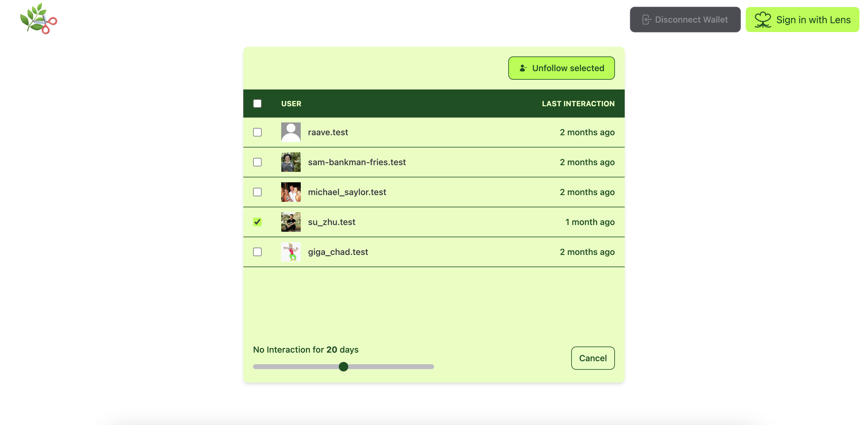Image resolution: width=868 pixels, height=425 pixels.
Task: Click the no-interaction days slider handle
Action: (x=343, y=366)
